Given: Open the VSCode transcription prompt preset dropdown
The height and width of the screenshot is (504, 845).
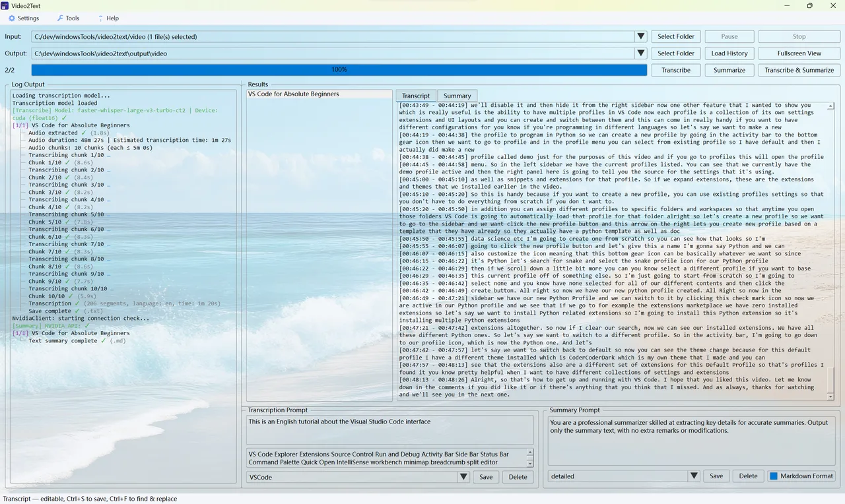Looking at the screenshot, I should click(463, 477).
